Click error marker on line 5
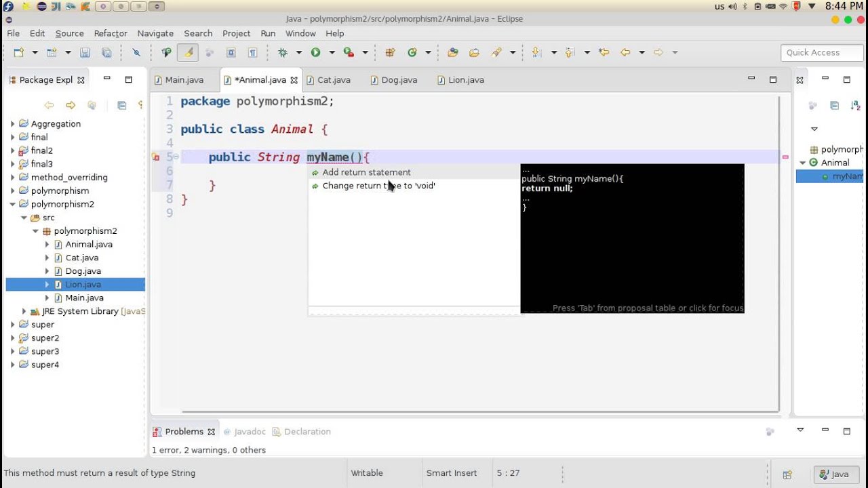This screenshot has width=868, height=488. tap(156, 157)
